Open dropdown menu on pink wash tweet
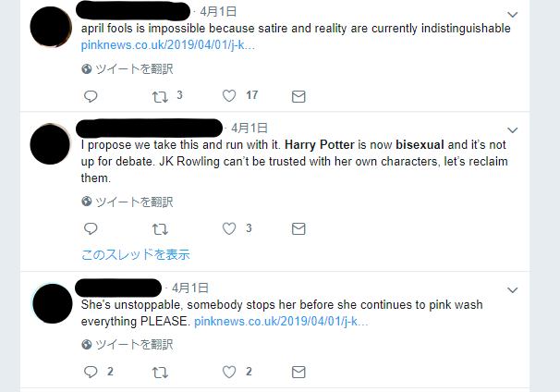 (513, 290)
